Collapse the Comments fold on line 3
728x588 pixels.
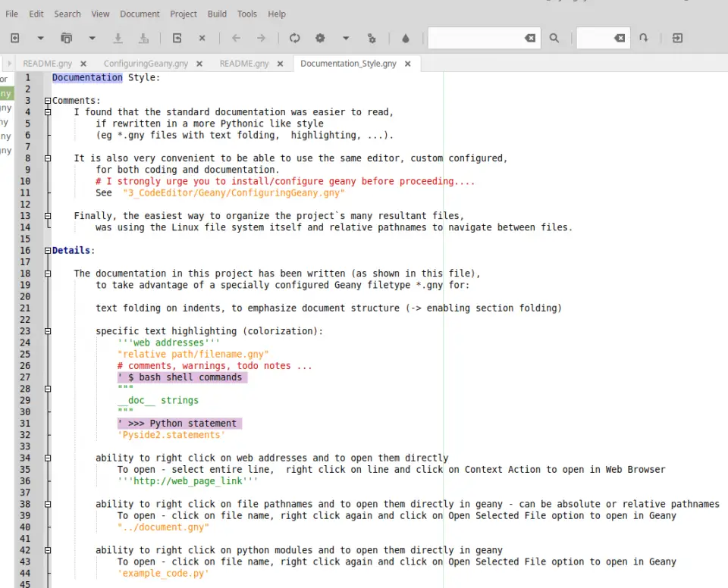point(47,99)
